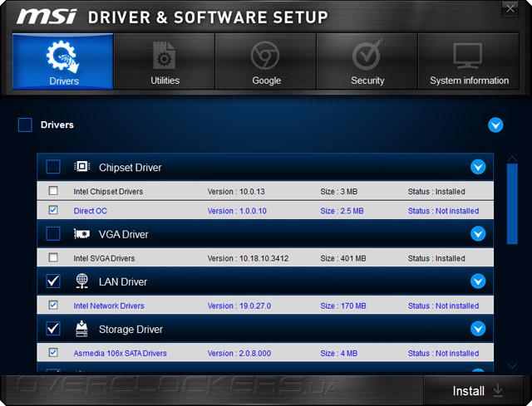Click Version : 10.0.13 text
The height and width of the screenshot is (406, 532).
coord(236,192)
